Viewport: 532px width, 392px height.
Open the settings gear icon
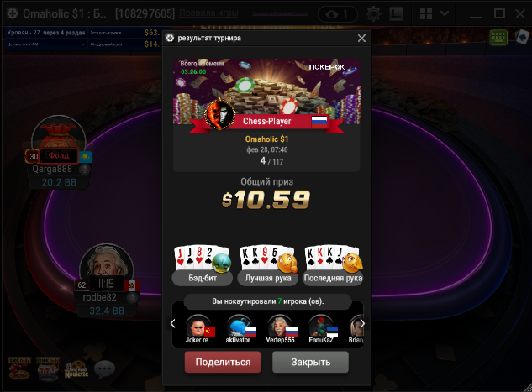(x=373, y=14)
